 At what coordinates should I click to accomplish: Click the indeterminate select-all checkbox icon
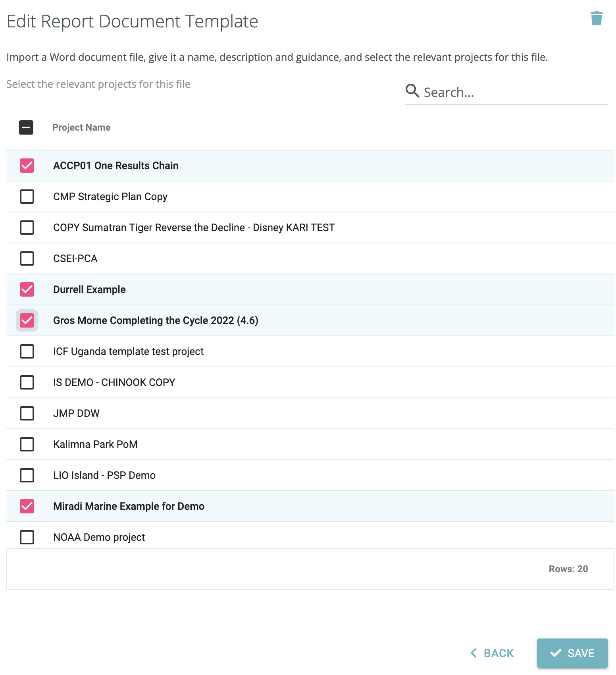(x=26, y=127)
